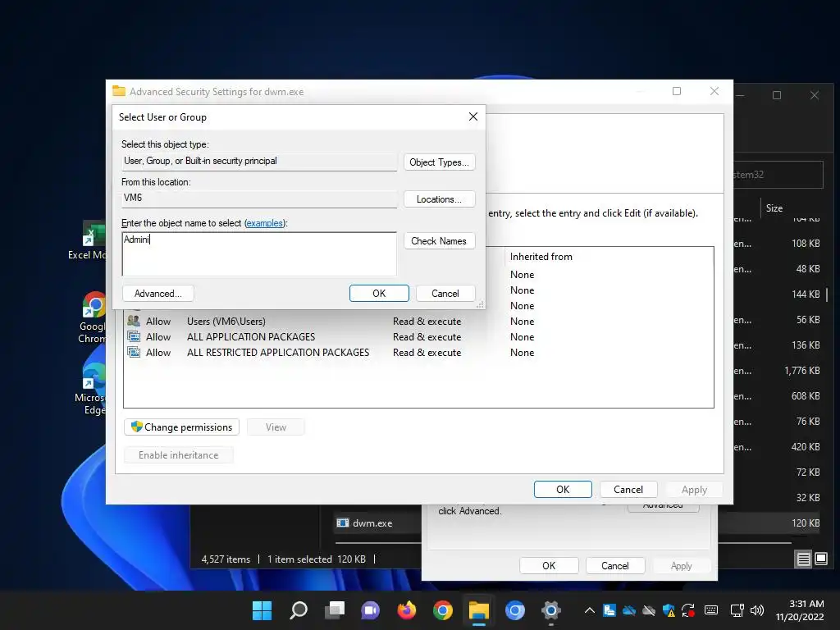Image resolution: width=840 pixels, height=630 pixels.
Task: Click the VM6 location field
Action: tap(259, 199)
